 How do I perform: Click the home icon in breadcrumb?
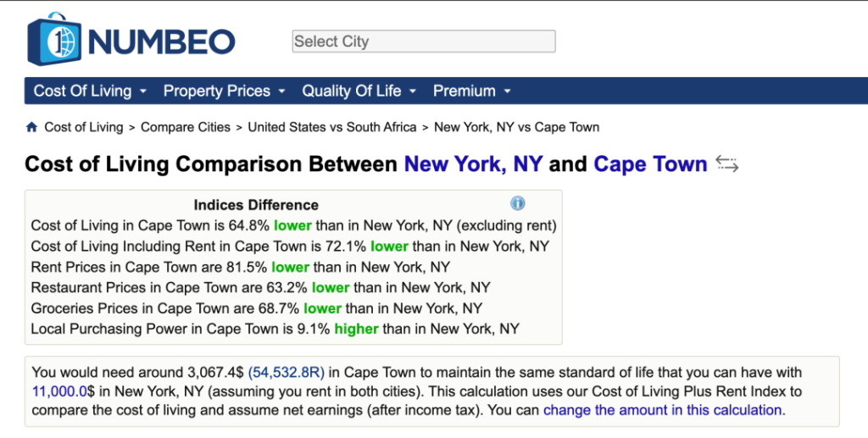(x=31, y=127)
